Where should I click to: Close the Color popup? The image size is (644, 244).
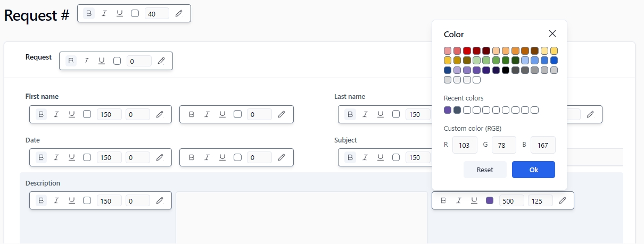(x=552, y=33)
